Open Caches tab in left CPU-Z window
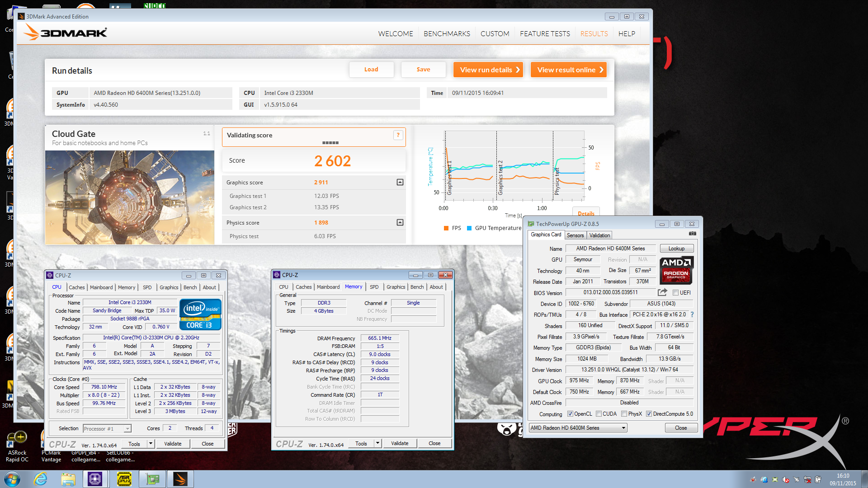This screenshot has width=868, height=488. [76, 287]
